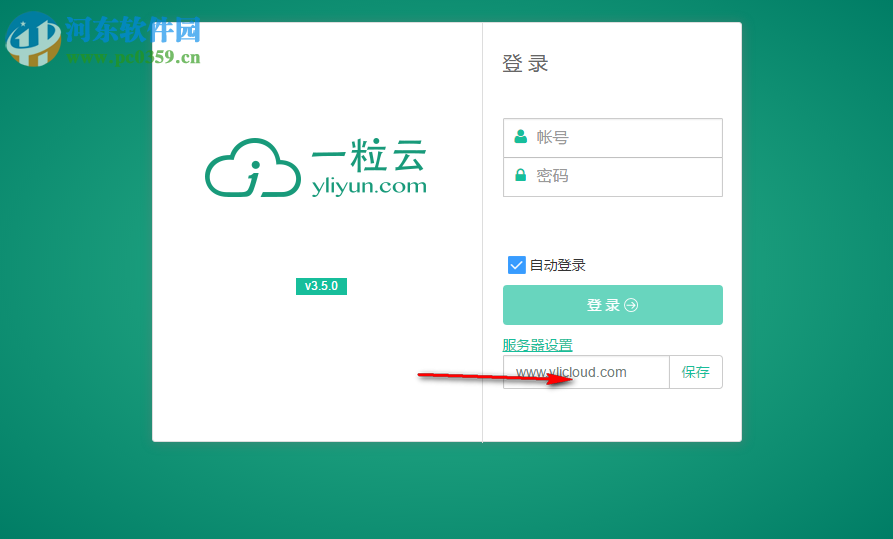Open the 服务器设置 server settings link
This screenshot has width=893, height=539.
(x=537, y=345)
